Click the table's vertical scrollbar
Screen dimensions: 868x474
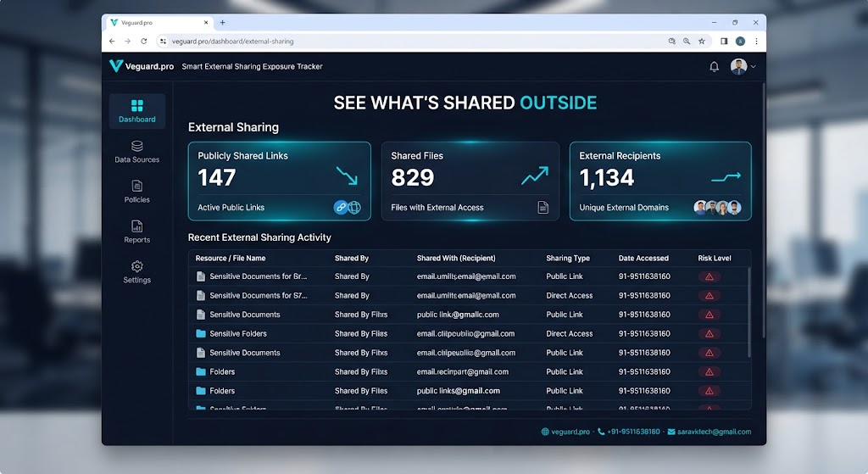(749, 312)
